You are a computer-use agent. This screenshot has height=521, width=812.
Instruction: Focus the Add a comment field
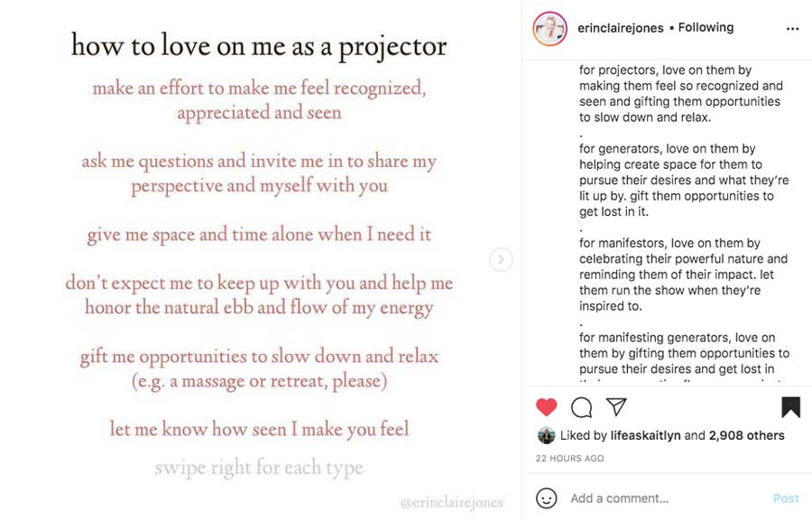click(x=667, y=498)
